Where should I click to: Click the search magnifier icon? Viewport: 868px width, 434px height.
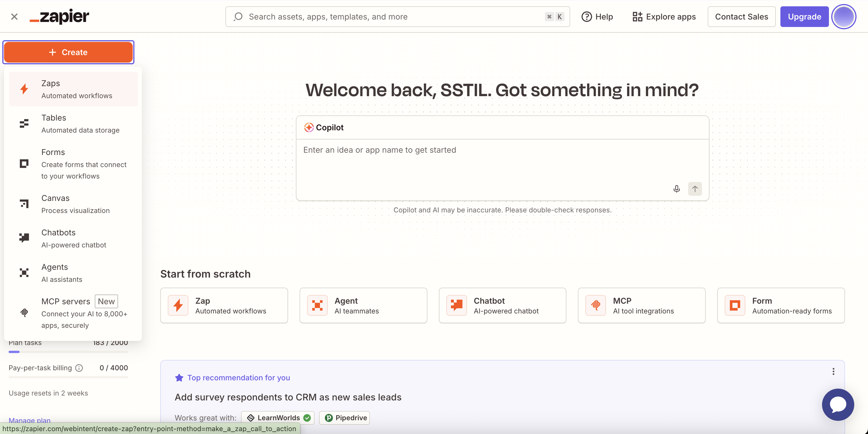pos(238,16)
